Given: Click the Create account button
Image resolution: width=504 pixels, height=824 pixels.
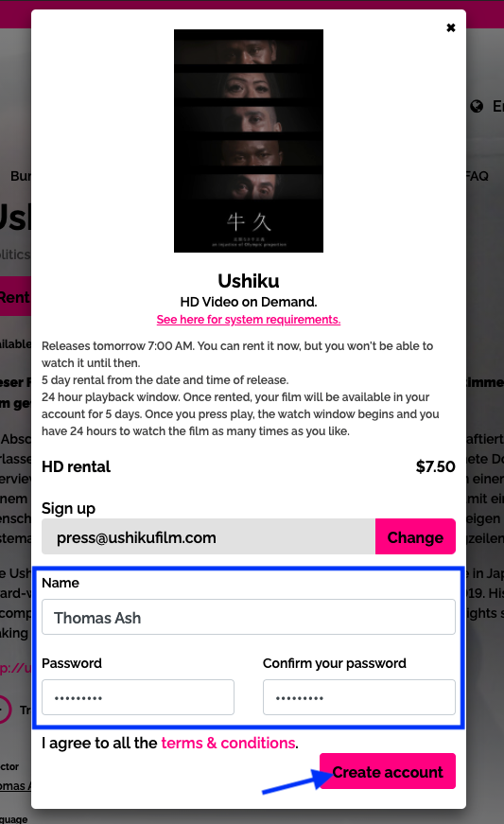Looking at the screenshot, I should click(x=388, y=771).
